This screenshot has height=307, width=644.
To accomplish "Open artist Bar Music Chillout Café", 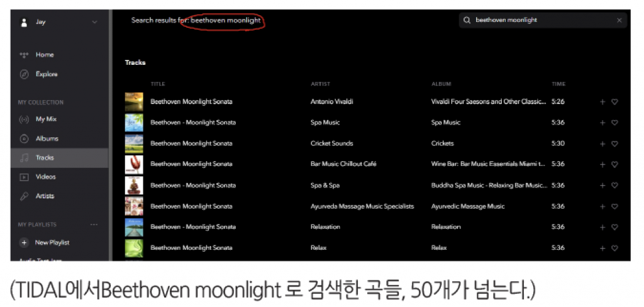I will point(343,164).
